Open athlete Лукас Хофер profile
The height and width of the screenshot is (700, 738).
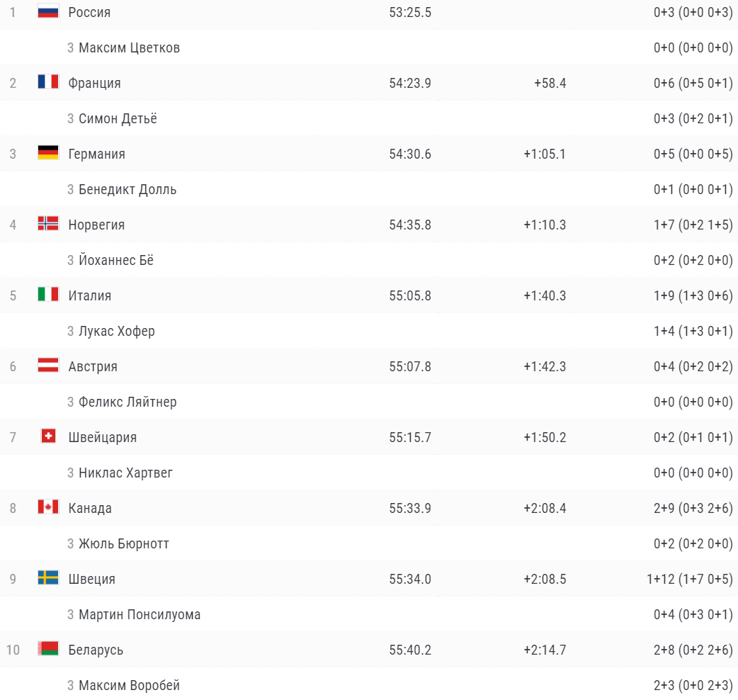point(117,331)
